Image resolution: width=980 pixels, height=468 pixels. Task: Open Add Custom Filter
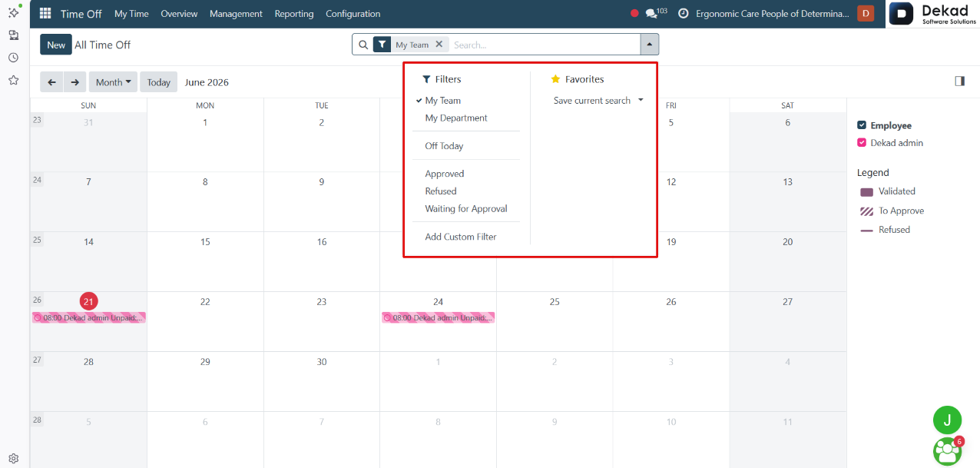coord(461,237)
